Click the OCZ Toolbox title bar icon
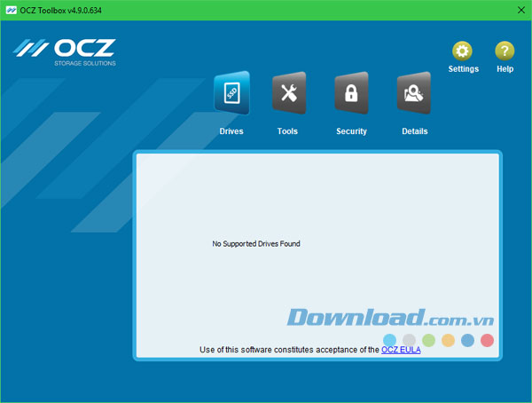Viewport: 532px width, 403px height. click(11, 10)
